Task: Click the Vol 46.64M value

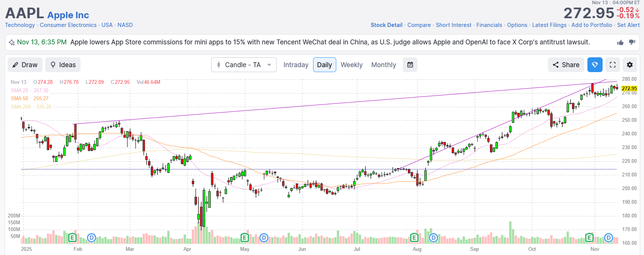Action: coord(149,82)
